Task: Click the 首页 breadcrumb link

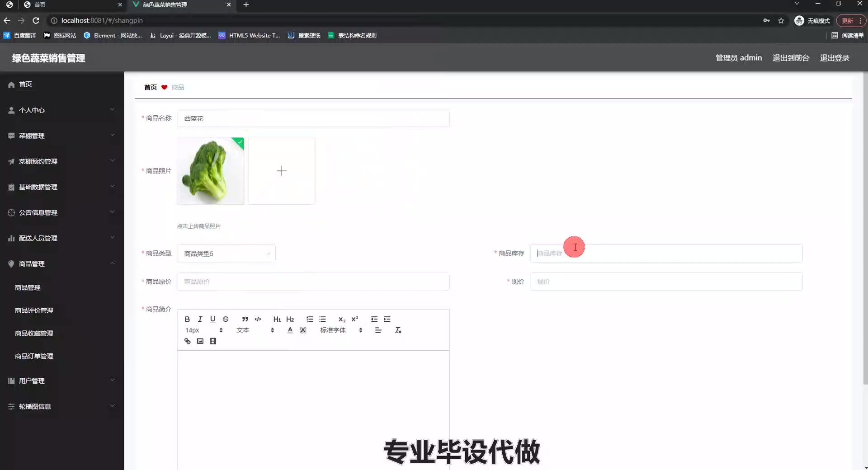Action: point(151,87)
